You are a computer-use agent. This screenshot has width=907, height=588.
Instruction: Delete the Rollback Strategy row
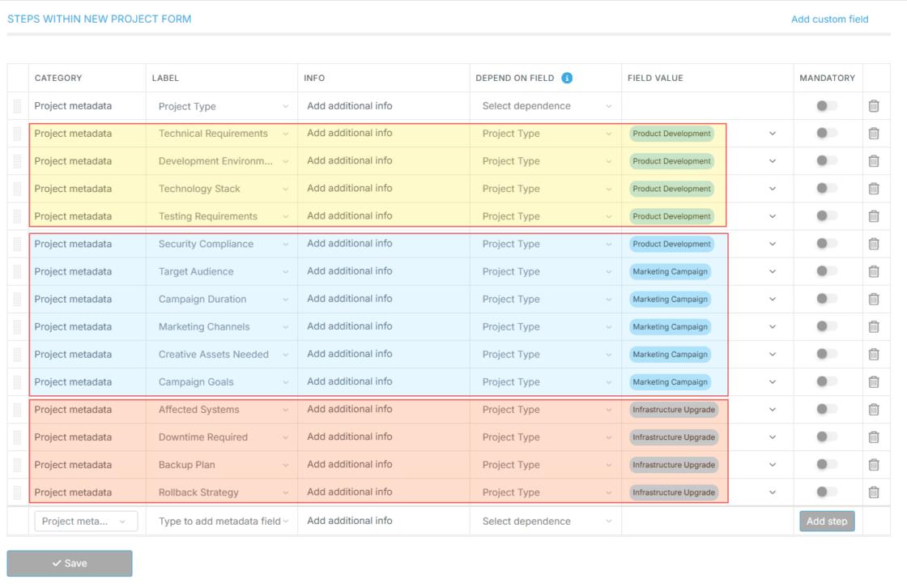click(x=874, y=492)
